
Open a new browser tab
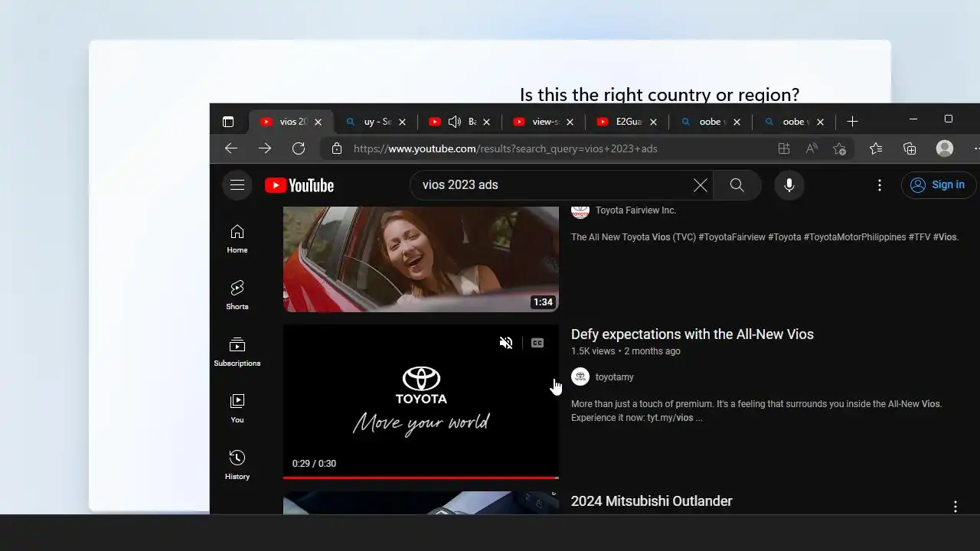[x=852, y=122]
